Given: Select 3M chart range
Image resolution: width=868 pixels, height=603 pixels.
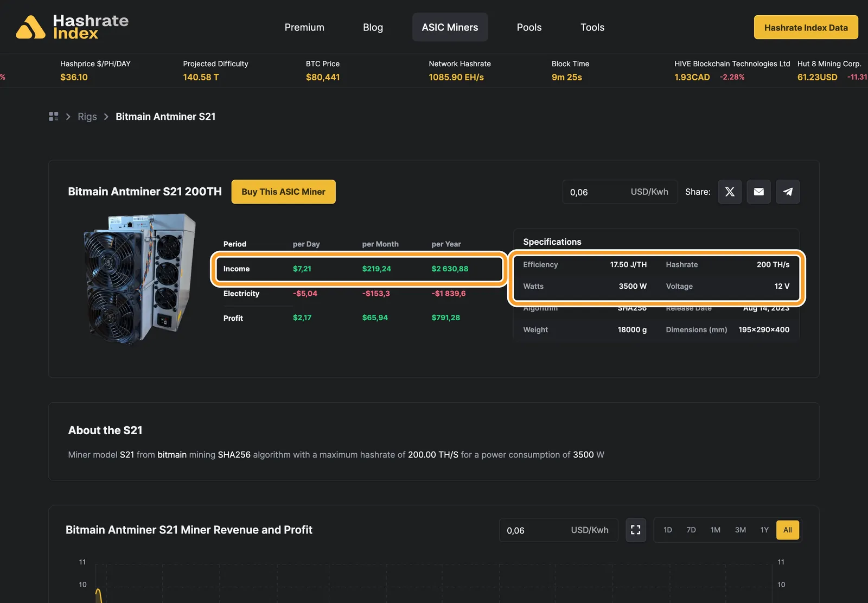Looking at the screenshot, I should [740, 530].
